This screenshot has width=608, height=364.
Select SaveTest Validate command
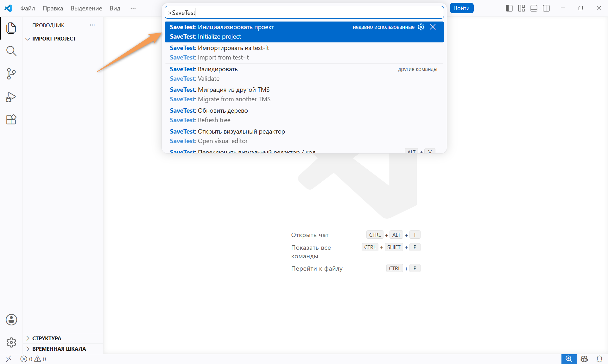(x=304, y=74)
